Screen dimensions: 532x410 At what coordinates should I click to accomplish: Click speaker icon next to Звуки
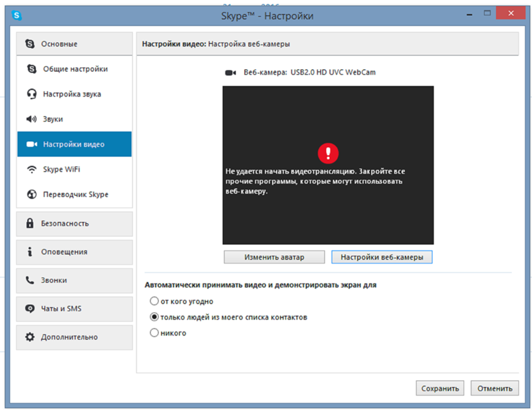[x=31, y=119]
